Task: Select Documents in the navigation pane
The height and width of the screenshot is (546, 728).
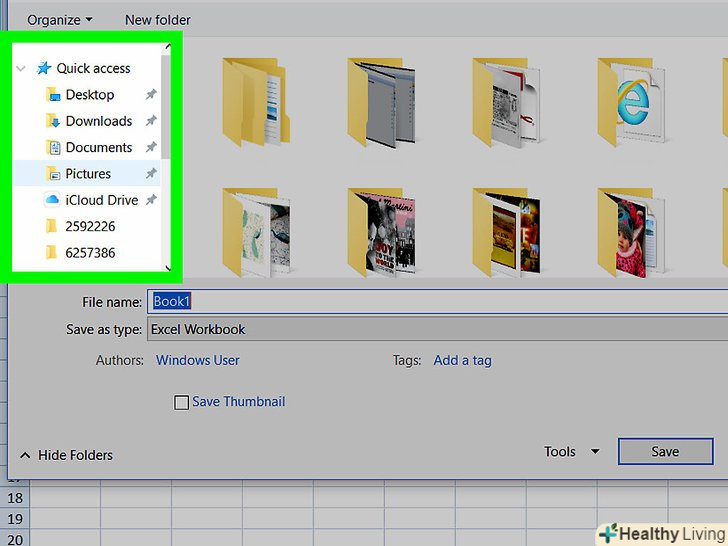Action: pos(98,147)
